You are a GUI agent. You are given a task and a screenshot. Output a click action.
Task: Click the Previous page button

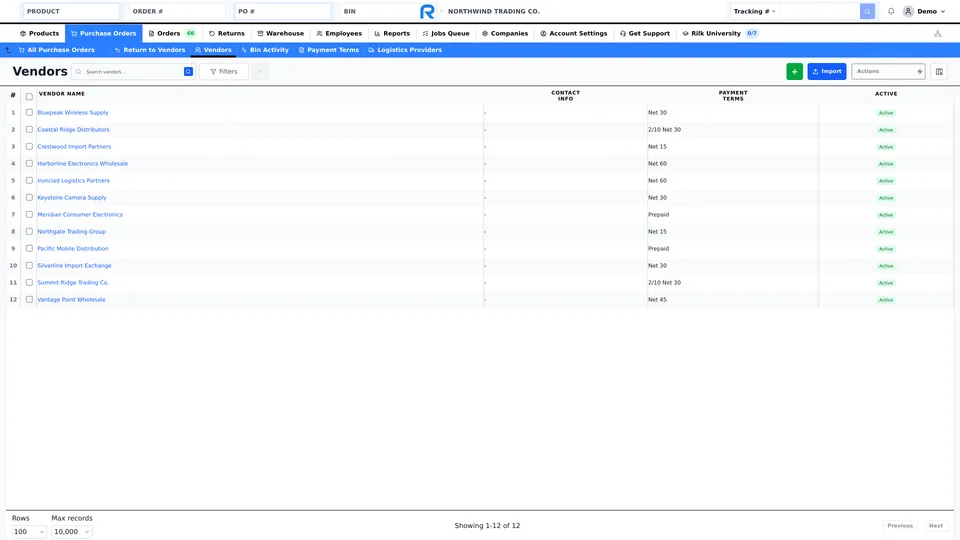pyautogui.click(x=899, y=525)
